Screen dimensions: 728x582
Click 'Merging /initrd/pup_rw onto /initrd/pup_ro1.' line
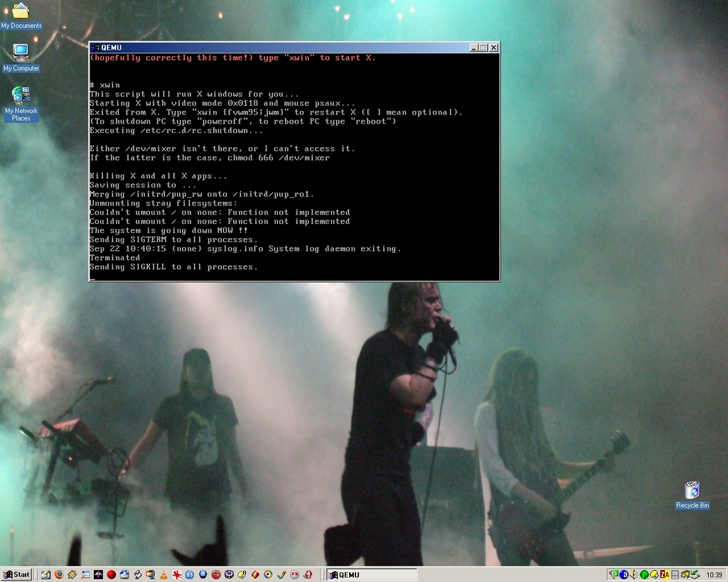[201, 194]
